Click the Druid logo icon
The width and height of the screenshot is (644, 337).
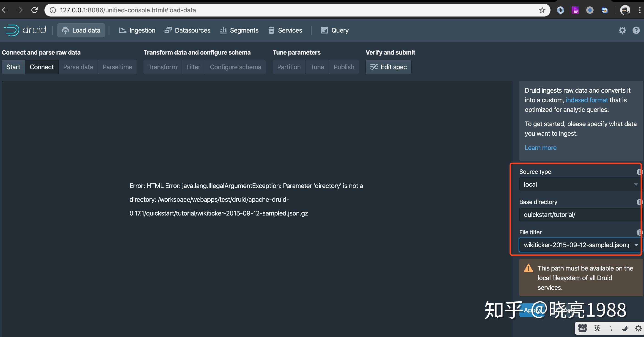(x=11, y=30)
